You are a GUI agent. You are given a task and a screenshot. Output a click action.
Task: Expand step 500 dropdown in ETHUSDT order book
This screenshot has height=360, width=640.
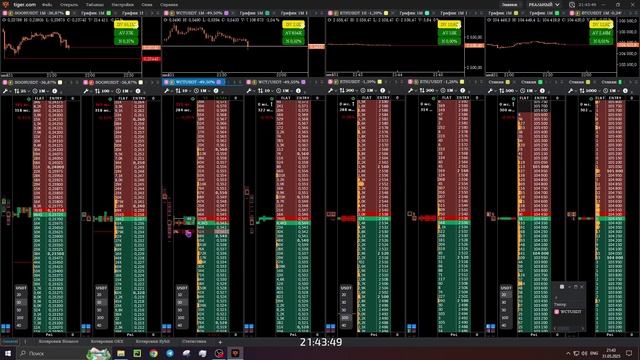[x=349, y=91]
